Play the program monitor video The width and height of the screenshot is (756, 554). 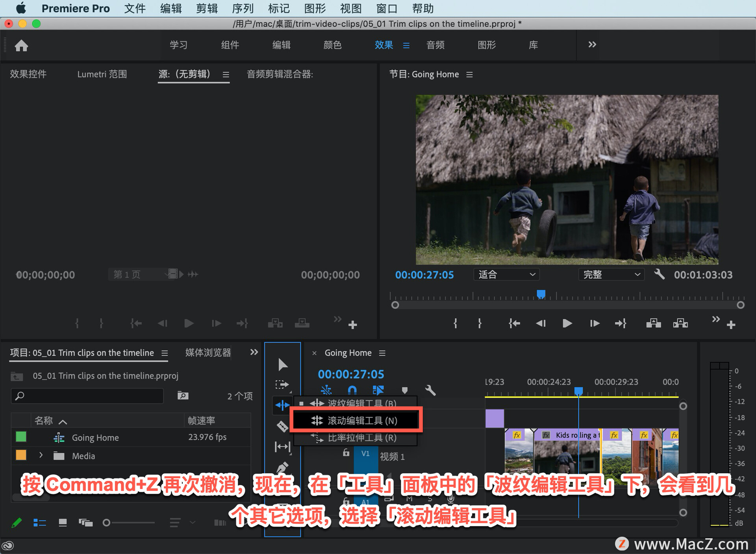[x=567, y=323]
